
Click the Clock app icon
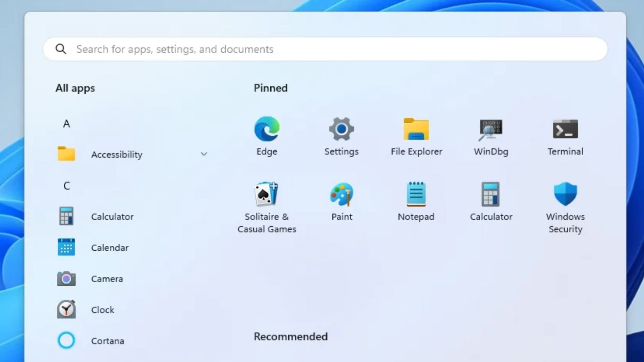[x=66, y=309]
